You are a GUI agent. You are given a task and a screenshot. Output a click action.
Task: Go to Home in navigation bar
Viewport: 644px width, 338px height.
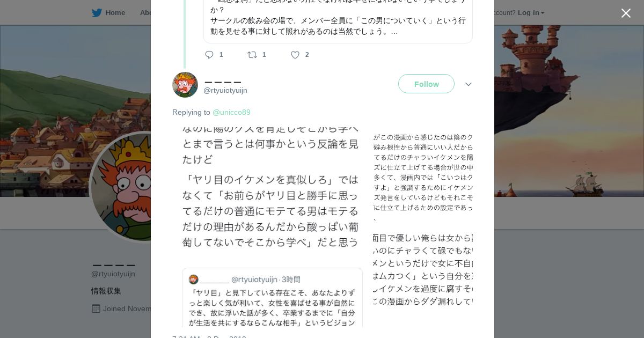pos(115,12)
